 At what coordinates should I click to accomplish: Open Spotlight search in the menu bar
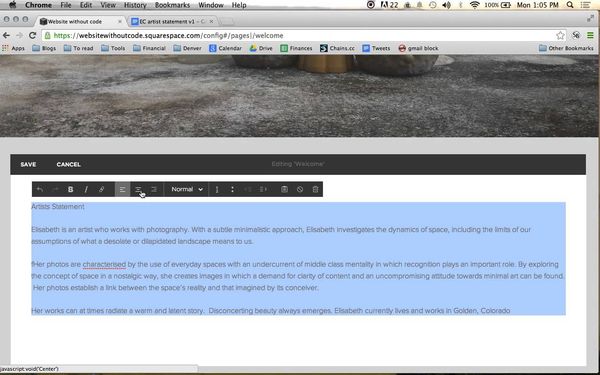pyautogui.click(x=570, y=5)
